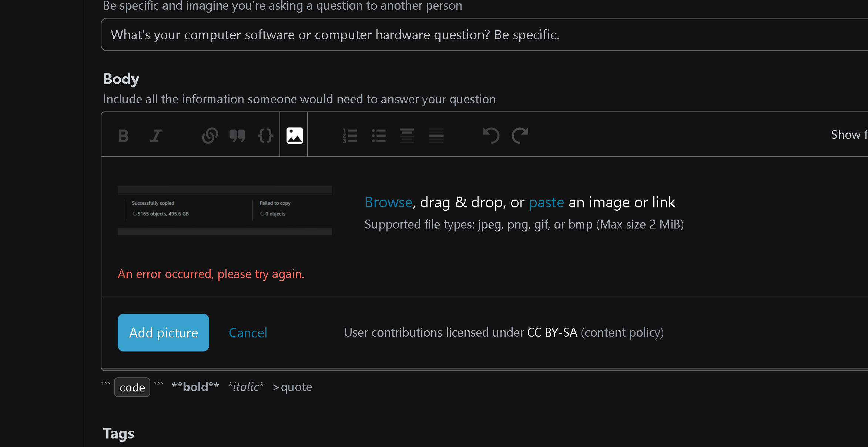Click the >quote markdown hint
Image resolution: width=868 pixels, height=447 pixels.
(292, 387)
